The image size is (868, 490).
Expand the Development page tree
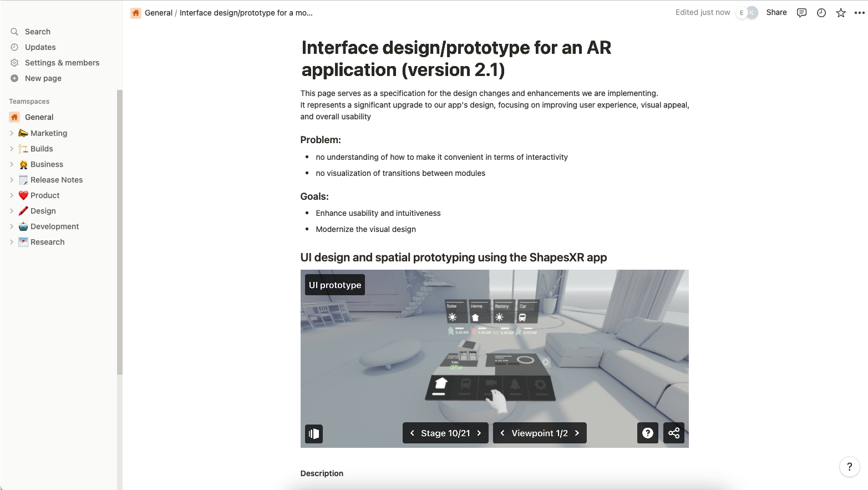coord(12,226)
